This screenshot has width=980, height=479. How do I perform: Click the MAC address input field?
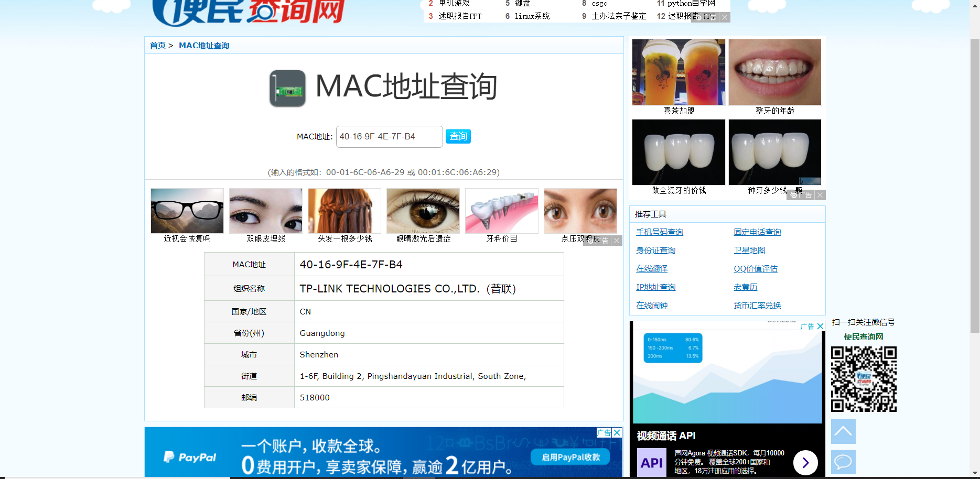[390, 137]
